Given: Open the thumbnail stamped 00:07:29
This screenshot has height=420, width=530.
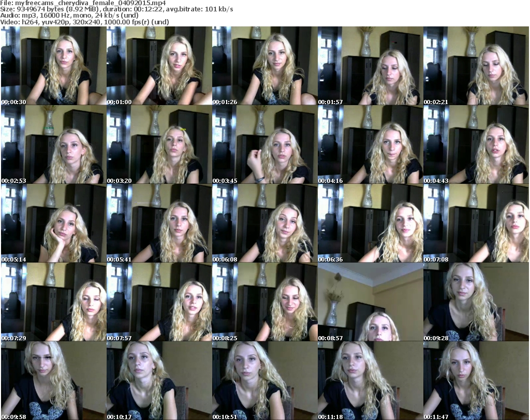Looking at the screenshot, I should 53,301.
